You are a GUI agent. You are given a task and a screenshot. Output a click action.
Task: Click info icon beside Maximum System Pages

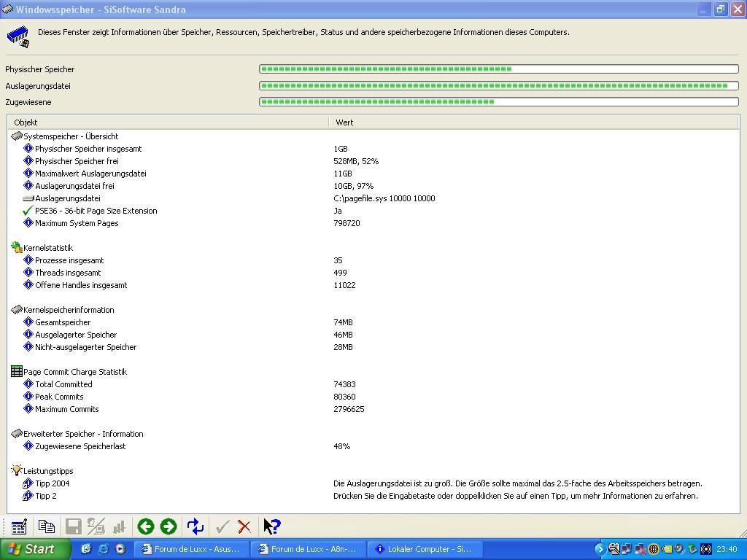pyautogui.click(x=28, y=223)
